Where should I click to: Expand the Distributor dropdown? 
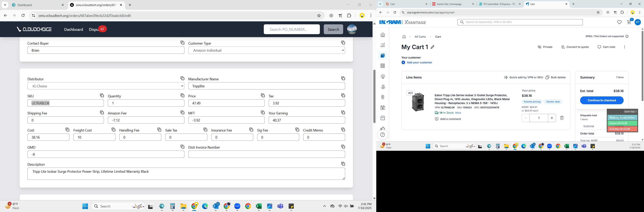106,86
